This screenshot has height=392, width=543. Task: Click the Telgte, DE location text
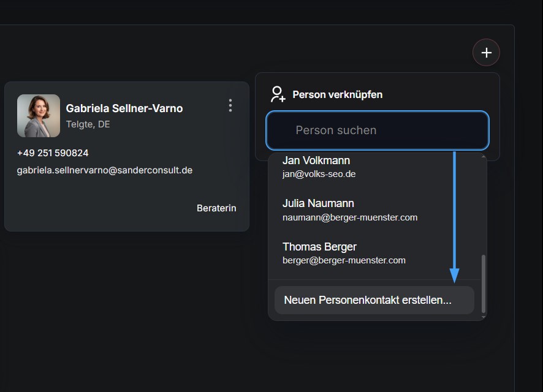coord(88,124)
